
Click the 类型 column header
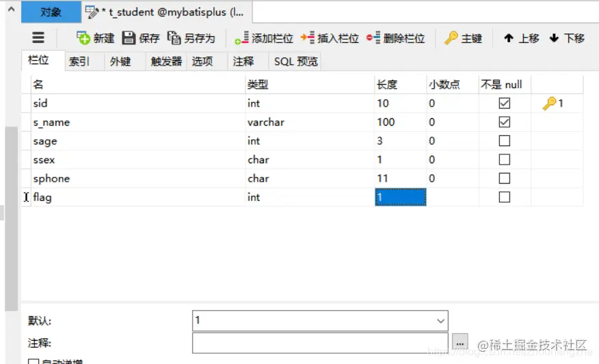[310, 84]
